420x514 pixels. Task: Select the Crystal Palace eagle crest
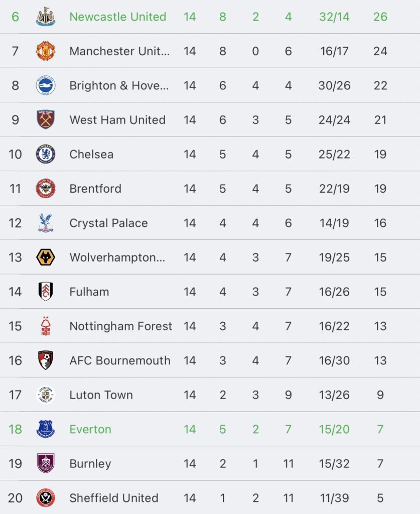(46, 223)
